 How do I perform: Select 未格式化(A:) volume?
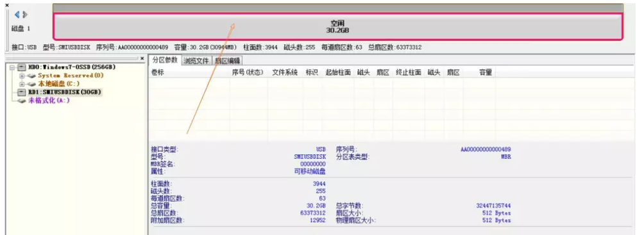click(49, 101)
